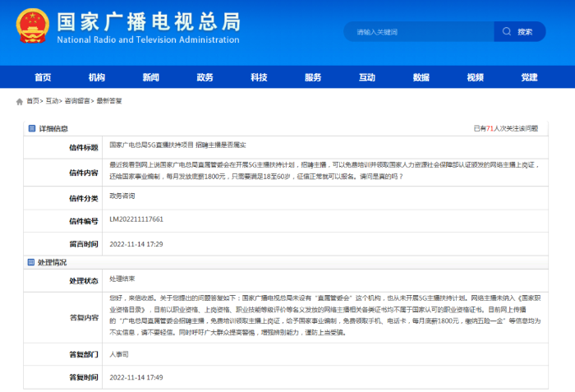
Task: Click the 71人次关注 follower count text
Action: point(506,128)
